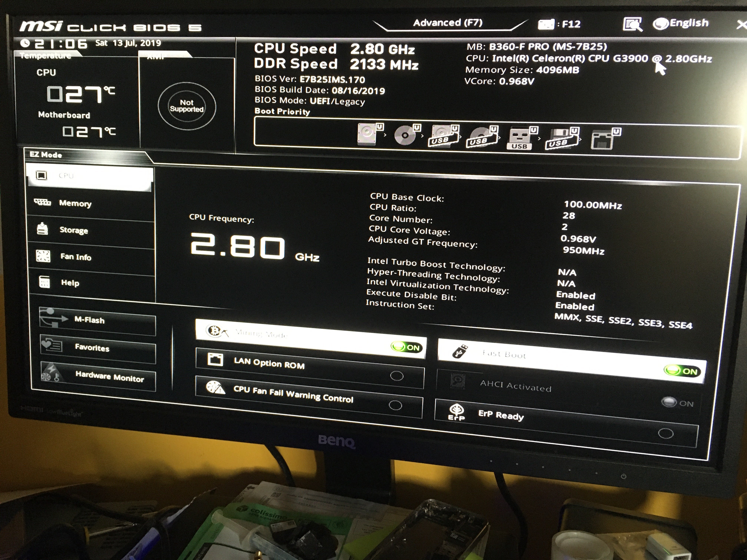747x560 pixels.
Task: Click the AHCI Activated disk icon
Action: pyautogui.click(x=458, y=381)
